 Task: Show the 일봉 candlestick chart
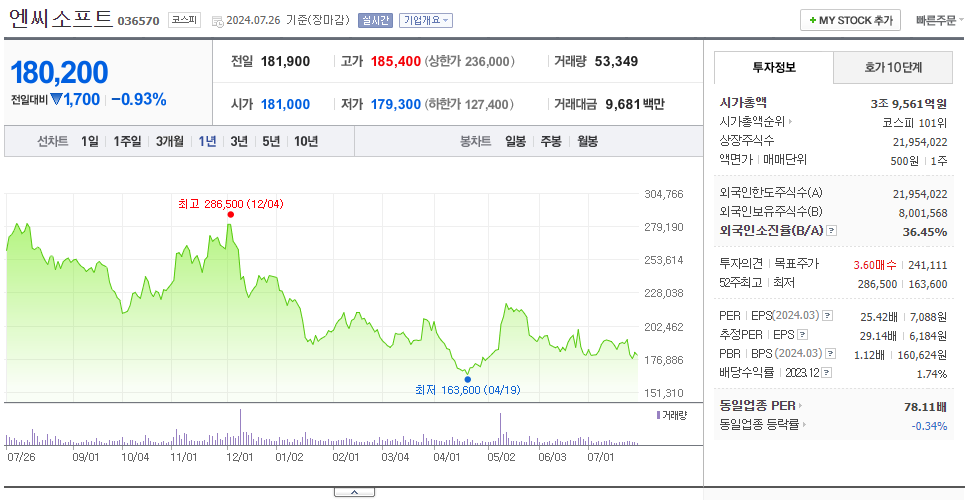point(515,141)
